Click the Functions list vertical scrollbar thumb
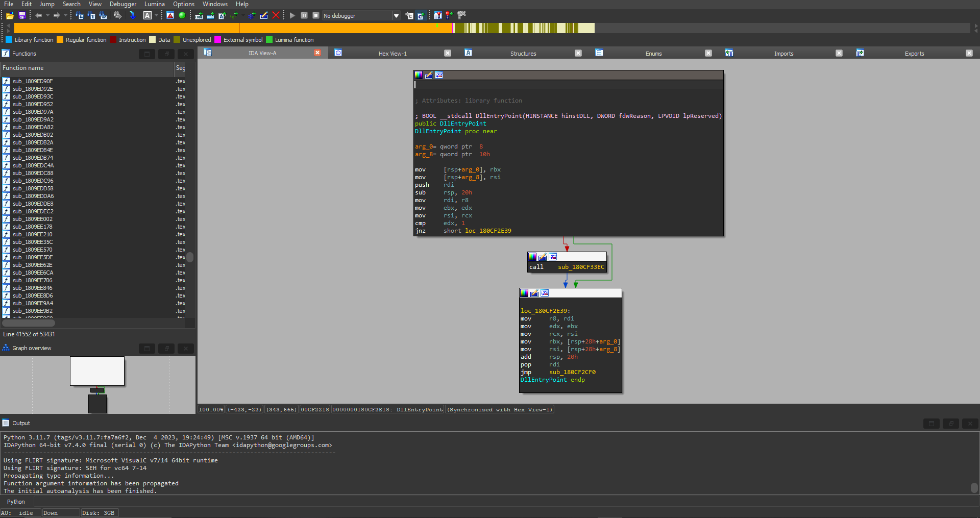Image resolution: width=980 pixels, height=518 pixels. [190, 257]
